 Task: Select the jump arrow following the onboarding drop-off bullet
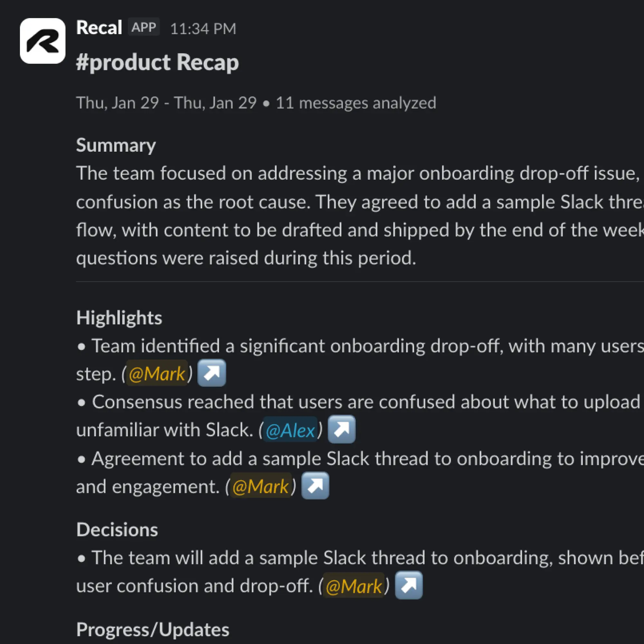tap(211, 373)
